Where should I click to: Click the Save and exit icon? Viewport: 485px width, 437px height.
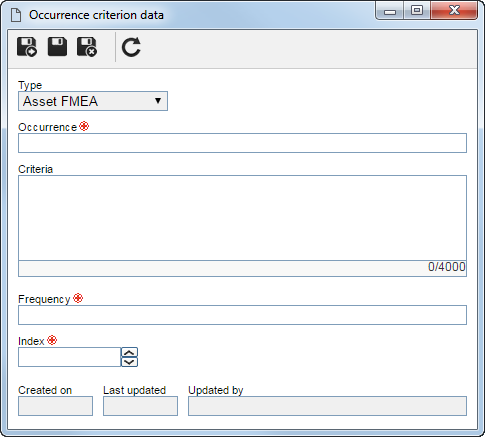coord(87,47)
